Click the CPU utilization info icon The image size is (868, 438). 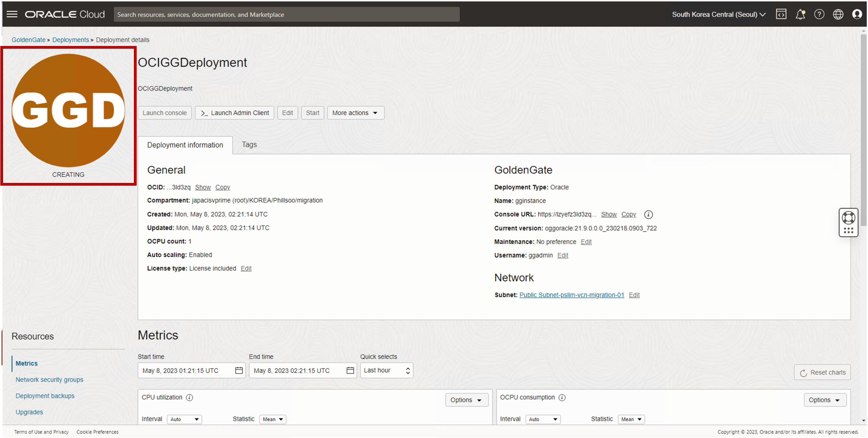tap(190, 398)
